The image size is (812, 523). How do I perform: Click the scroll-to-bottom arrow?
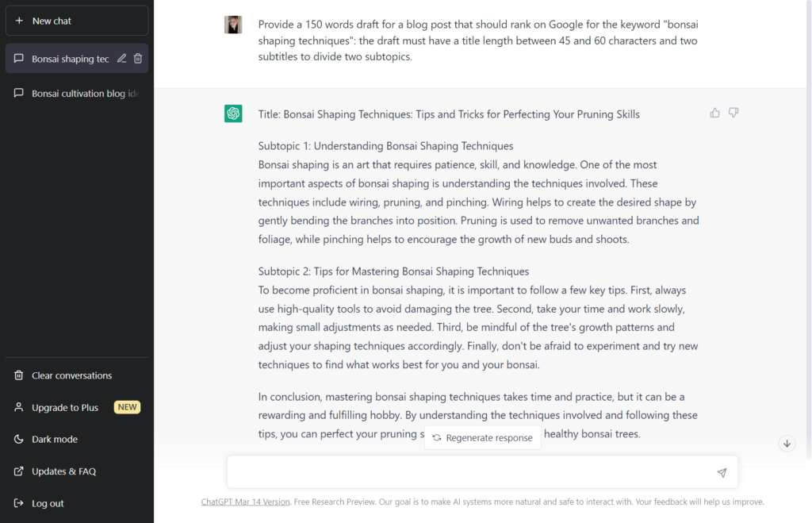pyautogui.click(x=787, y=443)
